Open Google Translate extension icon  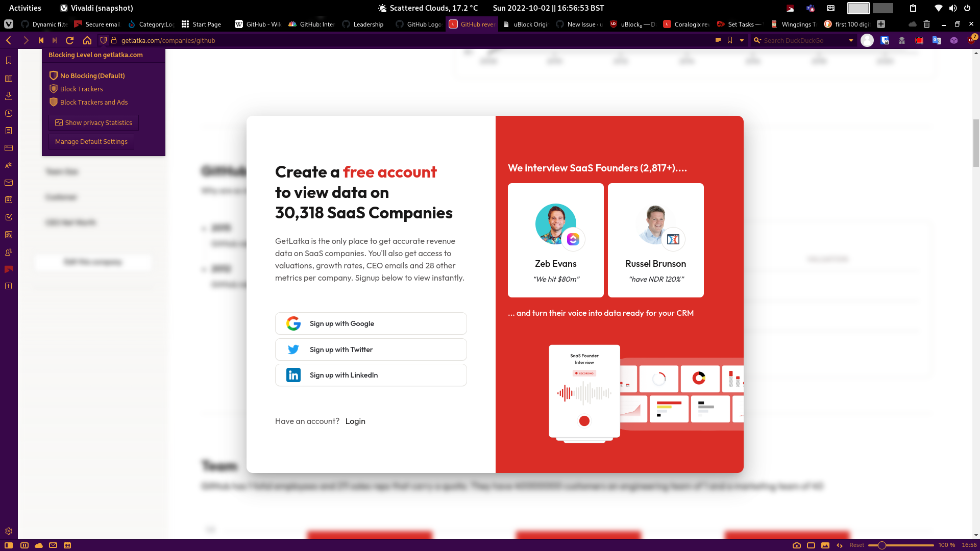937,40
